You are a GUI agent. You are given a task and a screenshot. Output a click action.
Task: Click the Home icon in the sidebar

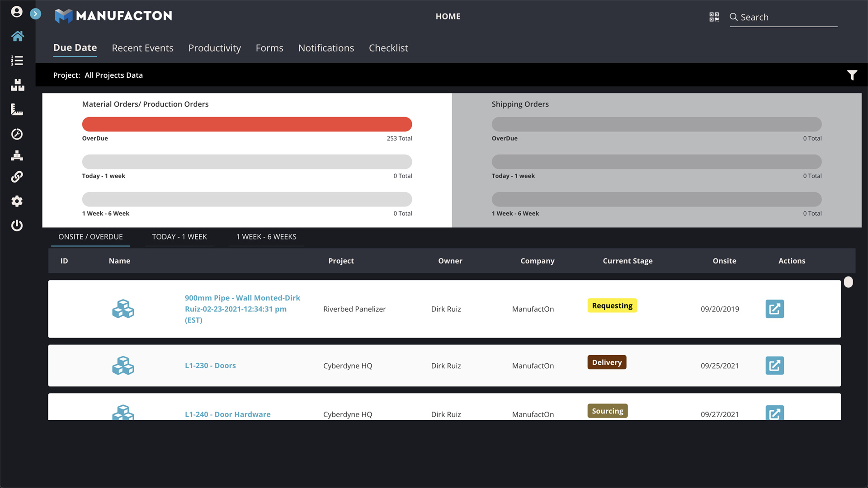17,36
